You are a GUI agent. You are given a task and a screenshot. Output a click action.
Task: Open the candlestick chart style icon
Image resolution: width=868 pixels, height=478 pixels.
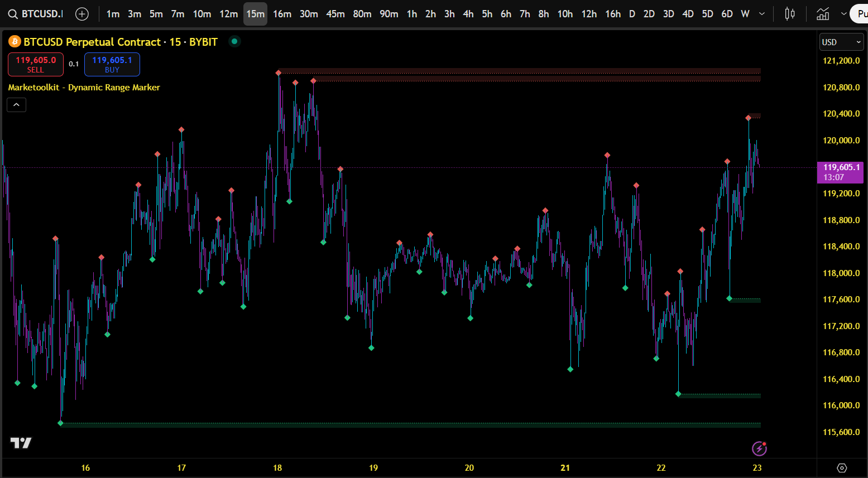click(789, 14)
